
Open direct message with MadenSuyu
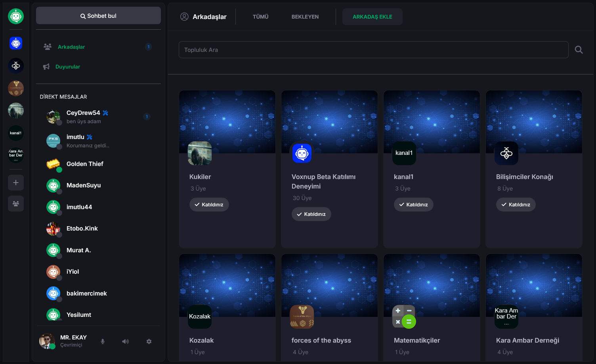[98, 185]
